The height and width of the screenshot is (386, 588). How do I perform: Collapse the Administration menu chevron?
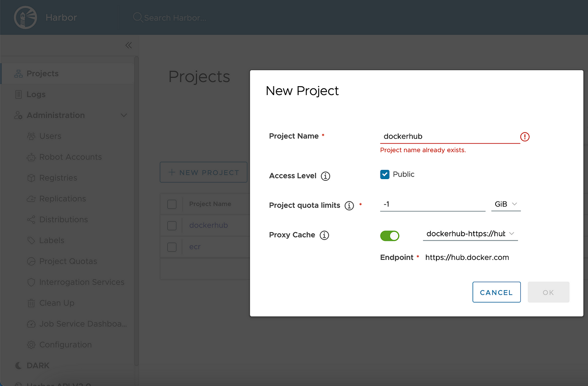point(124,115)
